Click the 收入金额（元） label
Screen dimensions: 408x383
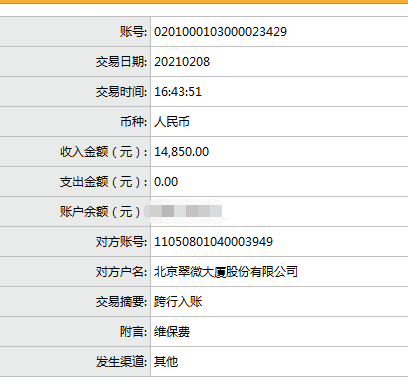point(103,152)
